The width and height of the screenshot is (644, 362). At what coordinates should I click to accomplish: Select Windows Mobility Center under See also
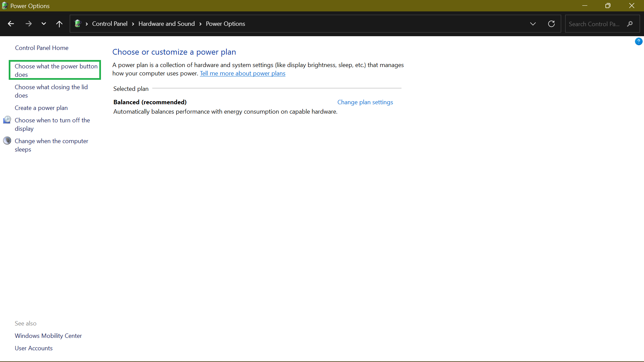[x=48, y=336]
